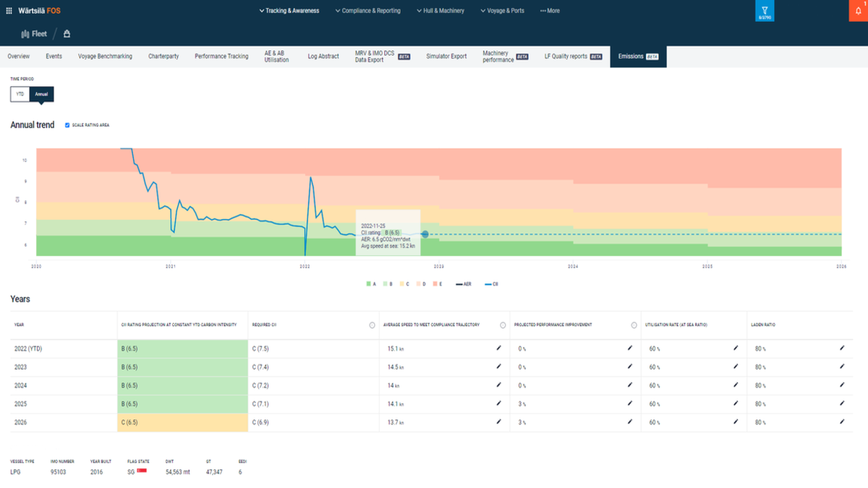Click the filter funnel icon
This screenshot has height=488, width=868.
pyautogui.click(x=765, y=11)
